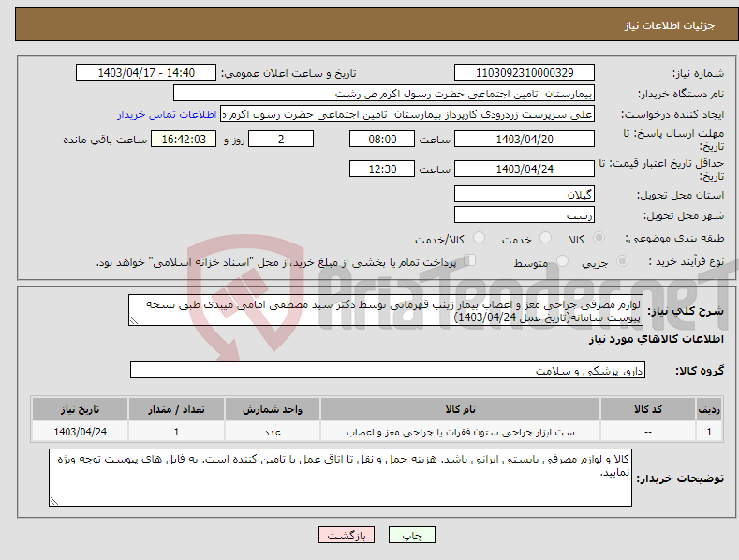Click the طبقه بندی موضوعی label
The image size is (739, 560).
pos(674,239)
